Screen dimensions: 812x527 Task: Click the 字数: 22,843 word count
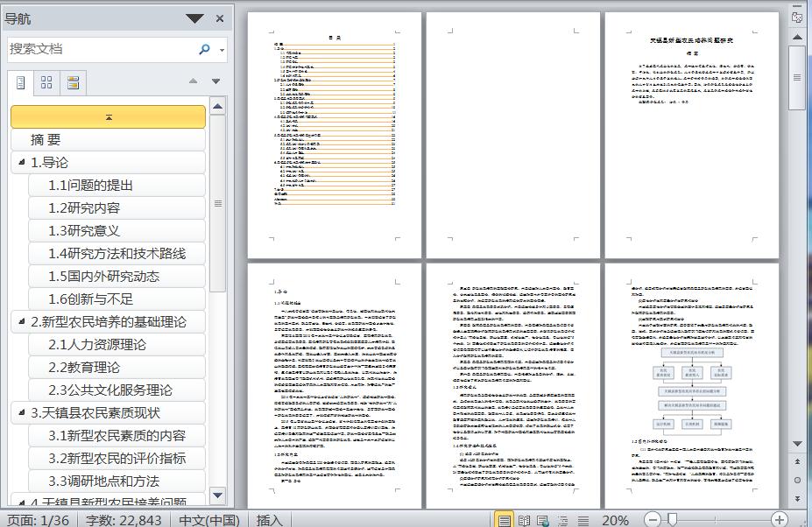[x=124, y=520]
